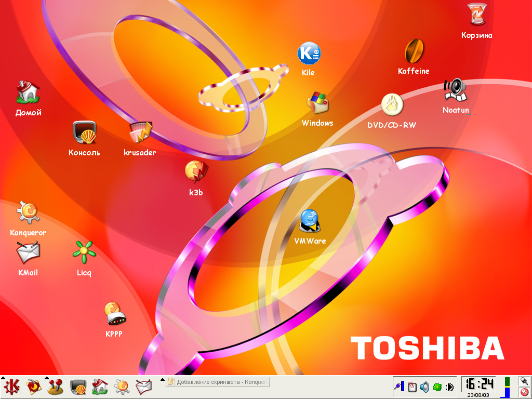
Task: Expand the arrow above the K menu button
Action: 3,378
